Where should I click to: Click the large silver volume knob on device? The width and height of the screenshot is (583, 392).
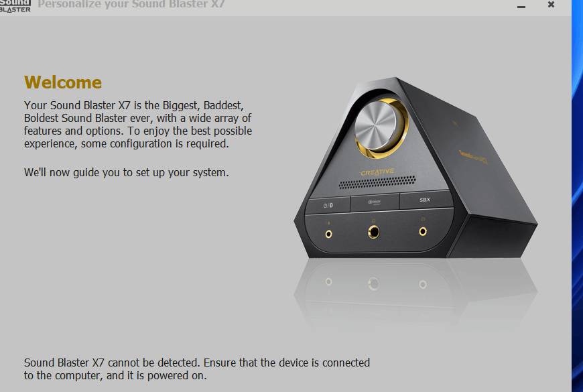click(x=375, y=126)
